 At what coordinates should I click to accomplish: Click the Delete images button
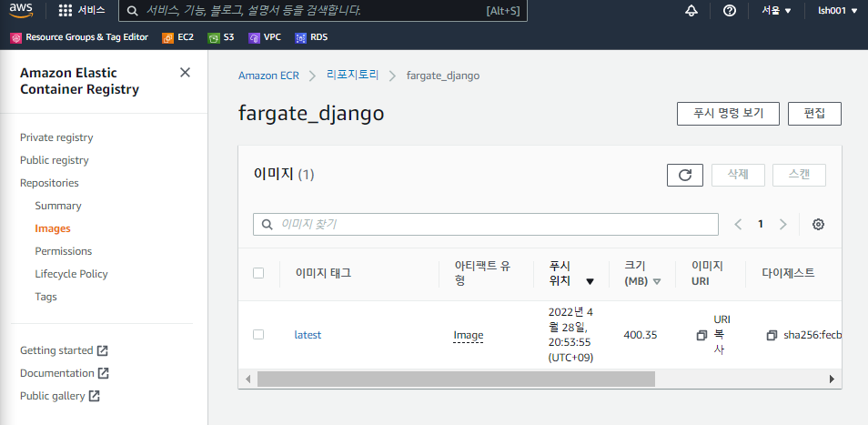click(738, 175)
